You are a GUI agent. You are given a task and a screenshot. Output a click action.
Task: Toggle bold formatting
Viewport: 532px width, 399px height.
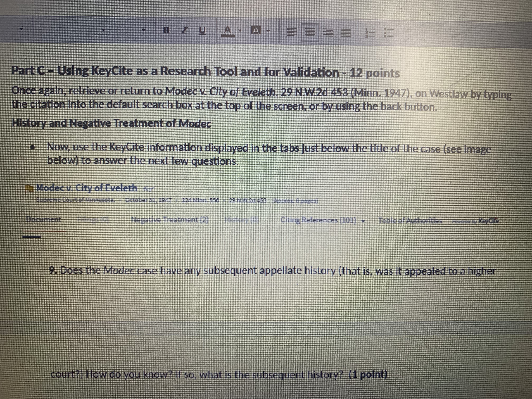[166, 30]
